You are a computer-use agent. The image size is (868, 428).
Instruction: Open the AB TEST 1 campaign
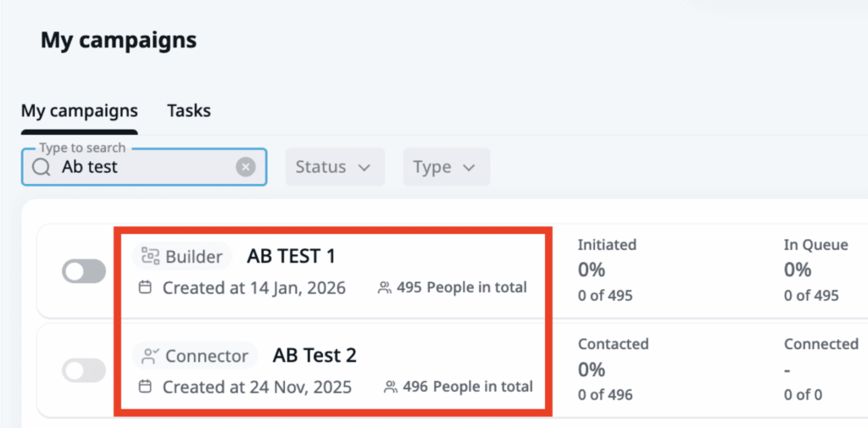(292, 256)
